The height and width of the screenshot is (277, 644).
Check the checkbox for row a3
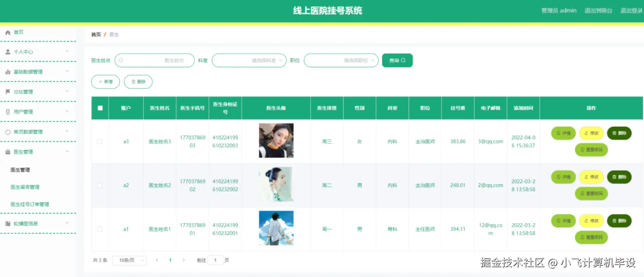tap(100, 142)
